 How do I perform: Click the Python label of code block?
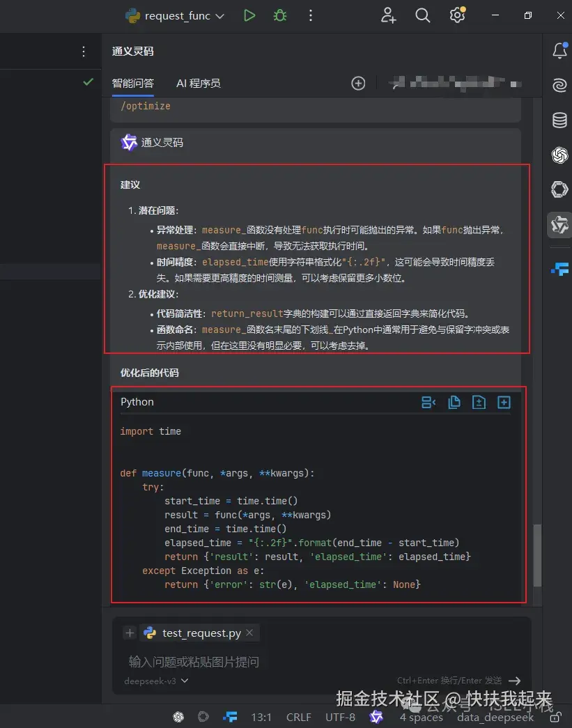tap(137, 402)
